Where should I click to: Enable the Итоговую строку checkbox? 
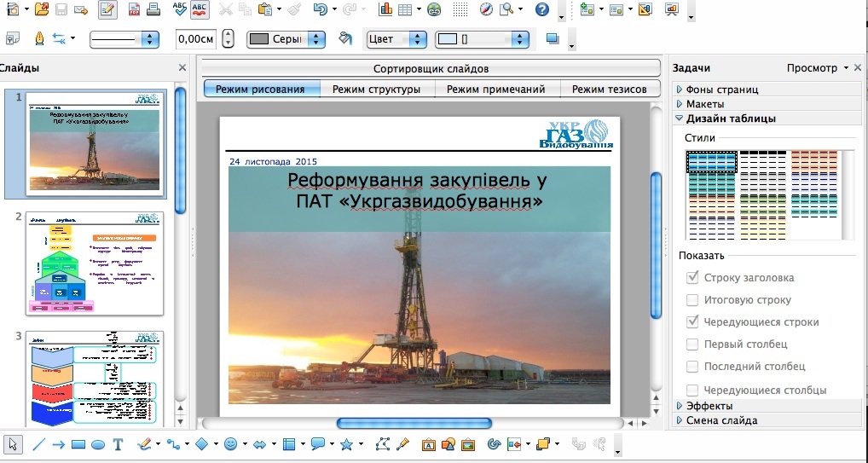tap(692, 300)
